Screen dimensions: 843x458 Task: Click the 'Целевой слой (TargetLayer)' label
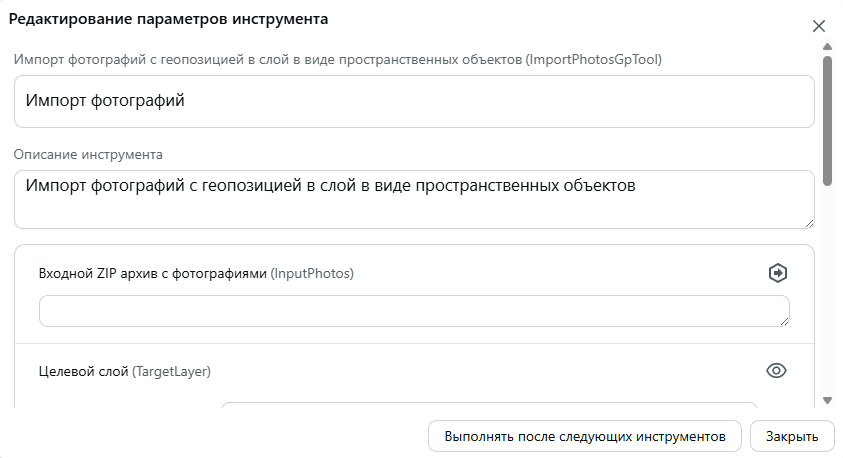[125, 371]
